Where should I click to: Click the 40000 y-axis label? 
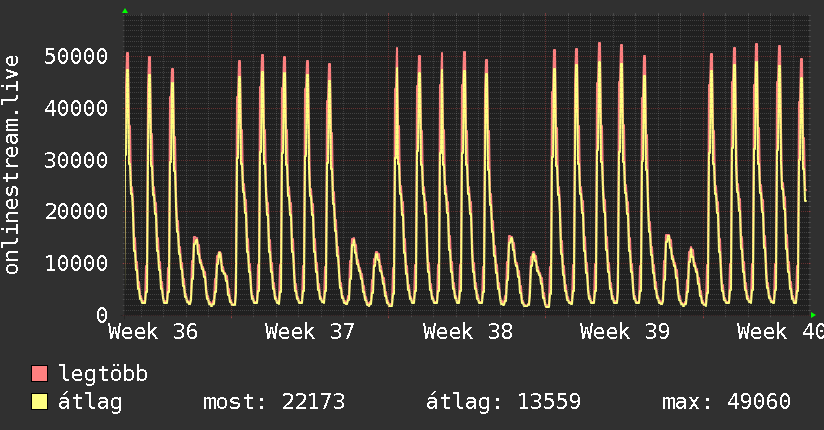[76, 108]
